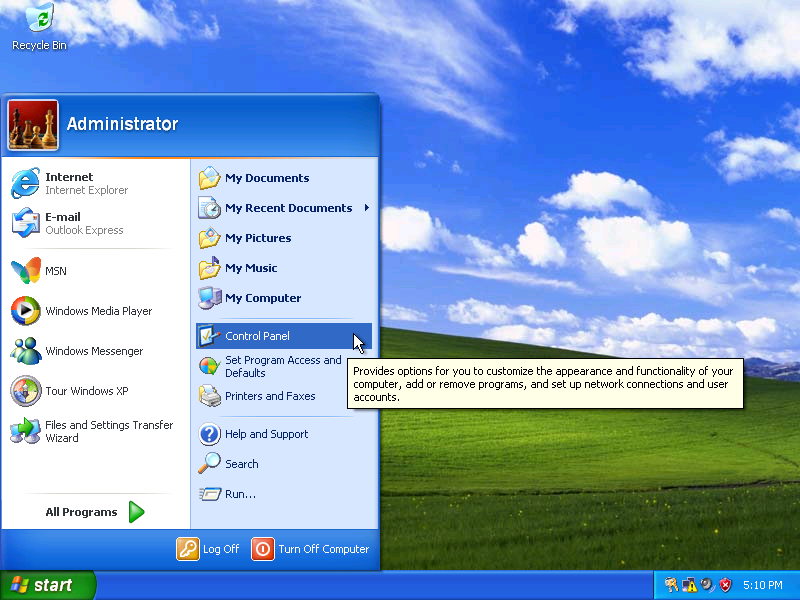
Task: Click the Turn Off Computer power icon
Action: [x=263, y=549]
